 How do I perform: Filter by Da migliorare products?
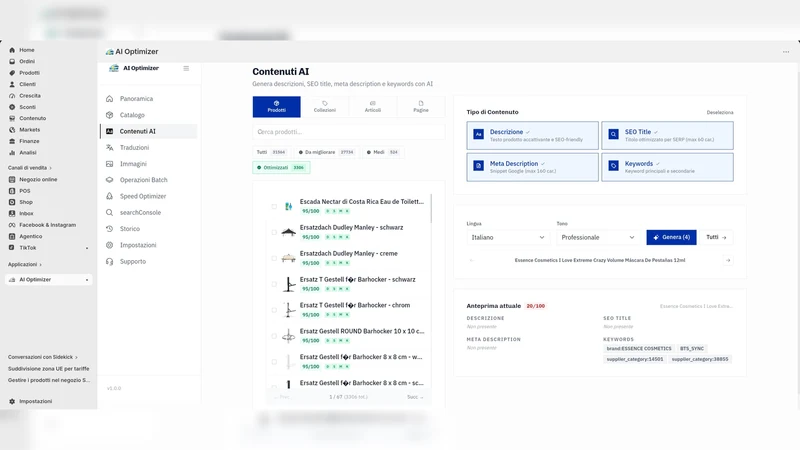326,152
